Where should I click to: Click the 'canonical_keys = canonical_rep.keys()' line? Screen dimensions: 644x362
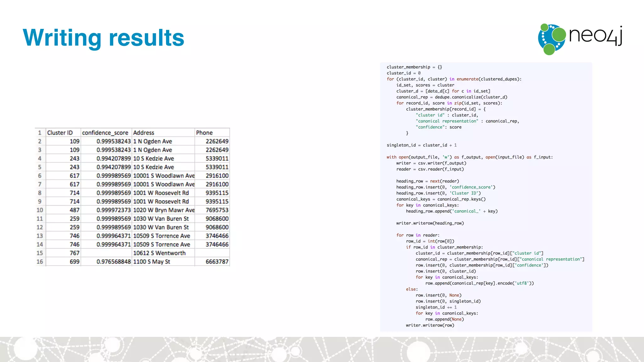441,199
